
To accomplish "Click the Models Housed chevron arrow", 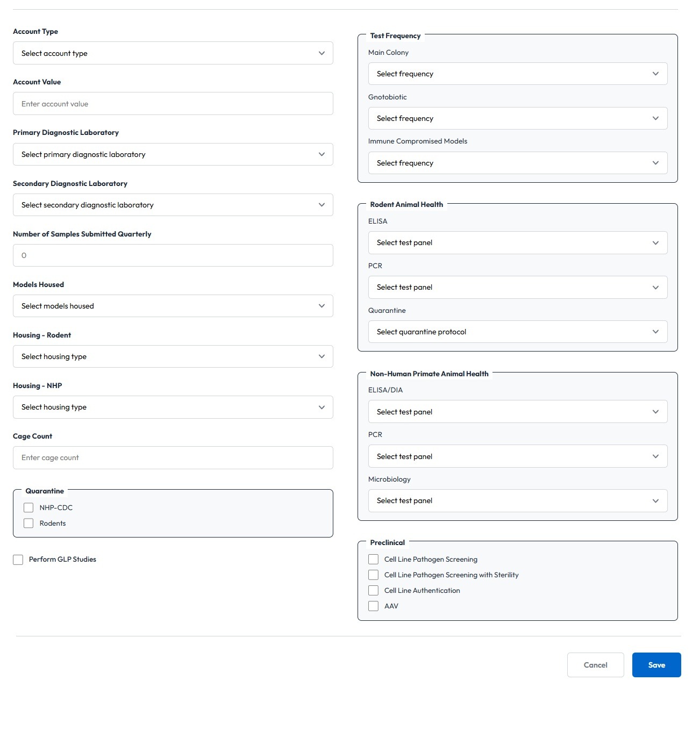I will point(322,306).
